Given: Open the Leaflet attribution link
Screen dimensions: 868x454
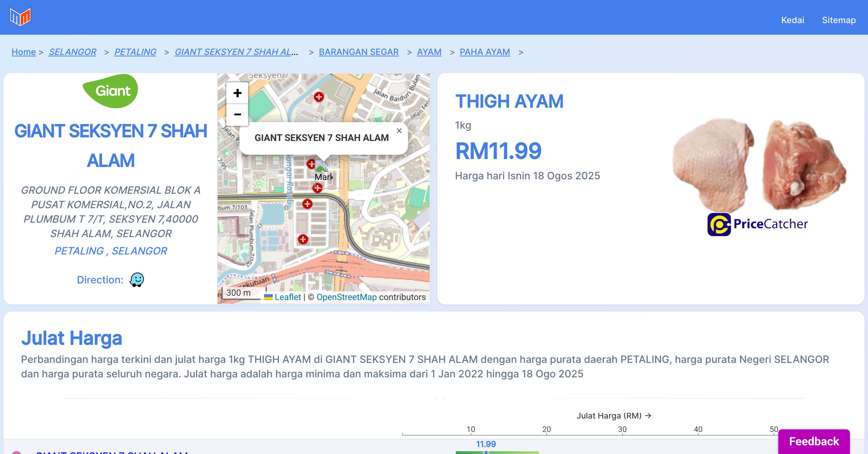Looking at the screenshot, I should point(288,297).
